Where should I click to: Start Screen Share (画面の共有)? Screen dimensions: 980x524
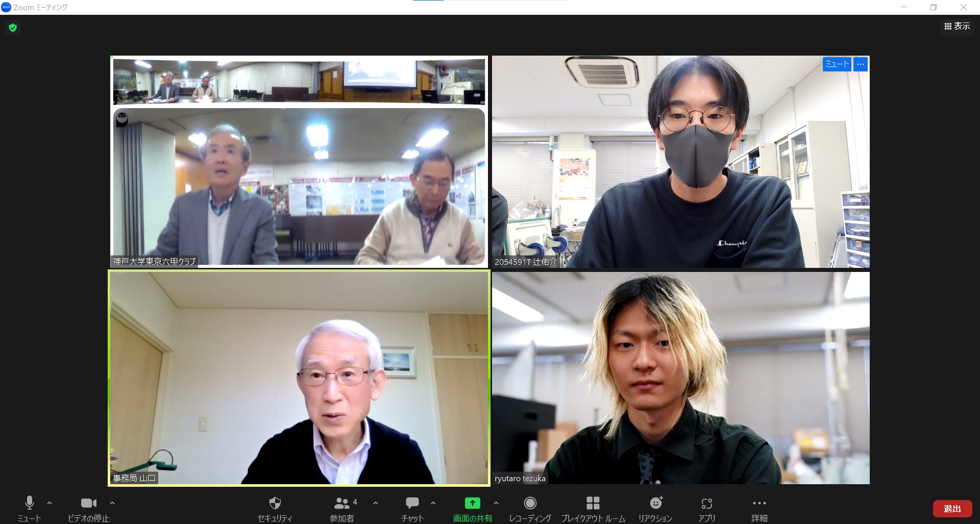click(472, 509)
